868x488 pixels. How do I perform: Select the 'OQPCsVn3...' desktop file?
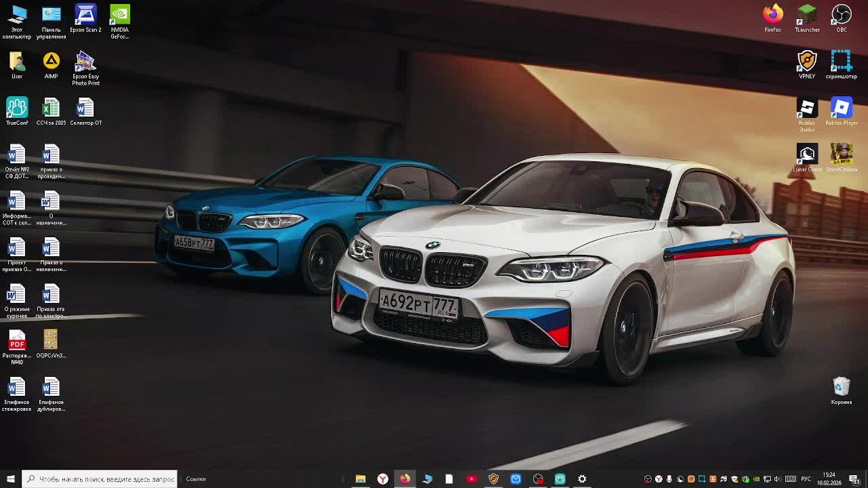[x=51, y=344]
